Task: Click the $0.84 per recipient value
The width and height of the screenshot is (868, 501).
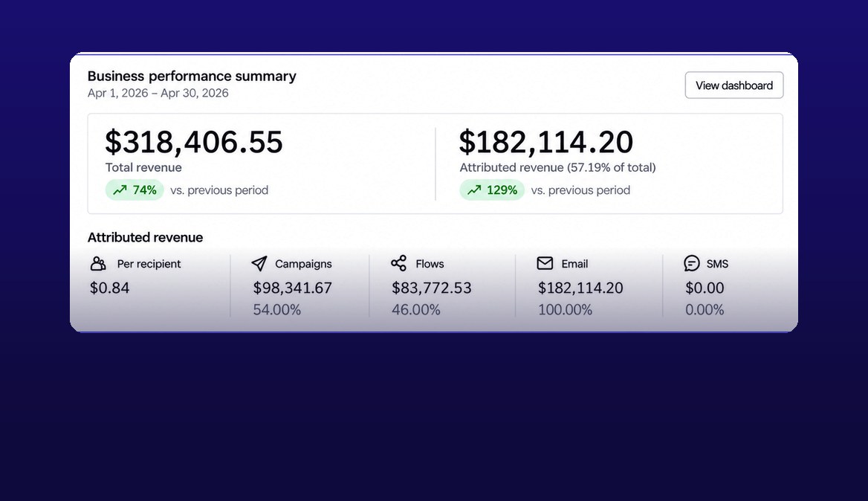Action: pyautogui.click(x=109, y=288)
